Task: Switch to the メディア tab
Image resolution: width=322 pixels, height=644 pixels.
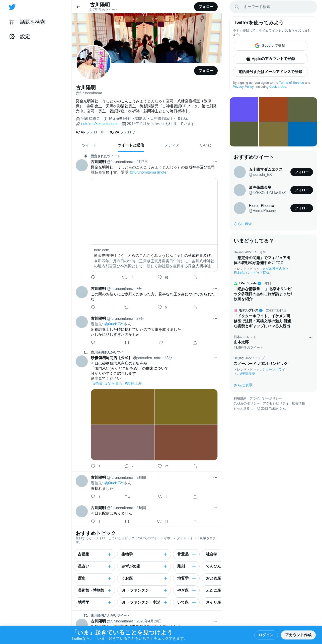Action: point(172,145)
